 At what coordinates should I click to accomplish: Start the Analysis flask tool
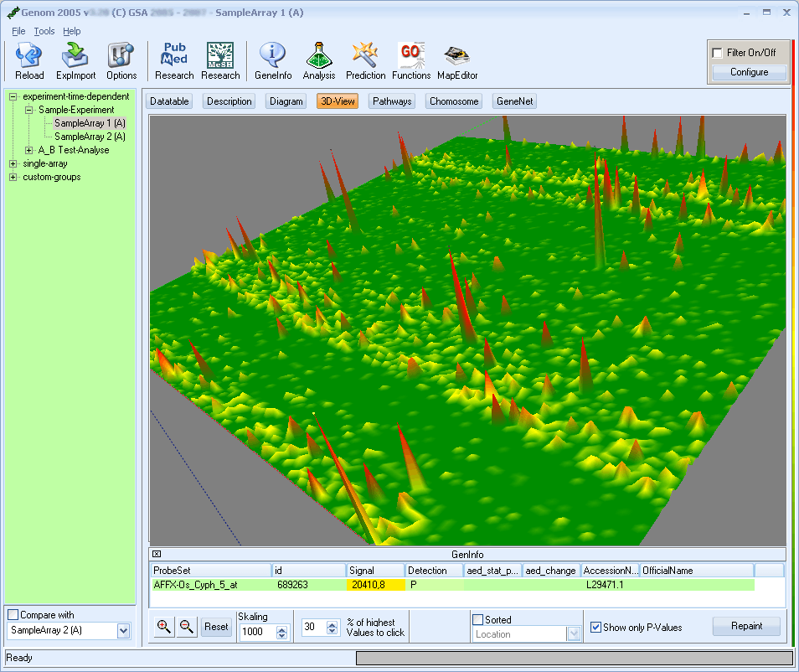point(319,56)
